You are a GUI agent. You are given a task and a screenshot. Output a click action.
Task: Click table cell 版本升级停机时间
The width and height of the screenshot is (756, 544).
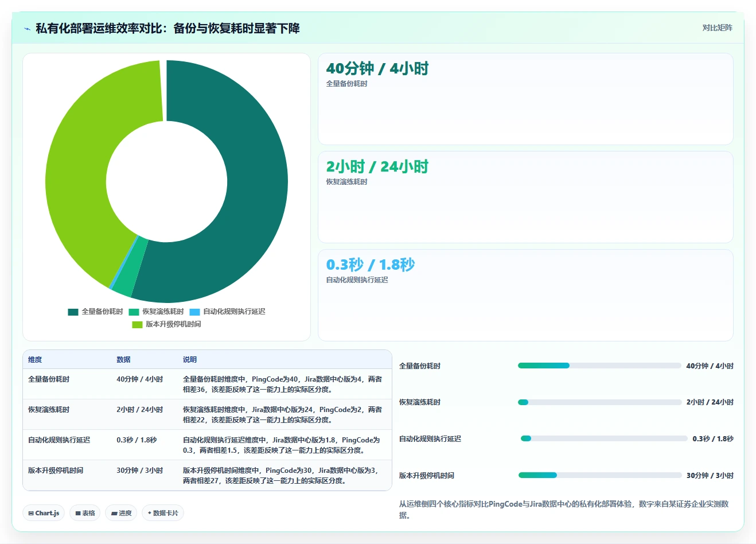coord(56,471)
